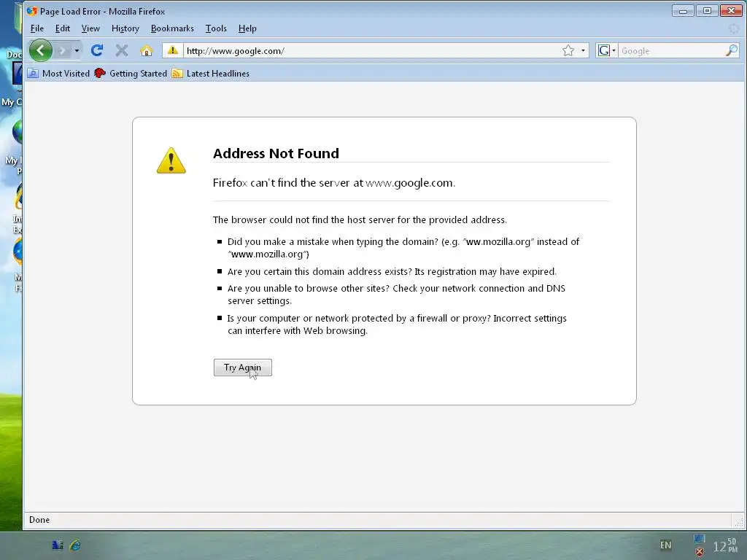Screen dimensions: 747x560
Task: Click the 'Done' status bar text
Action: (x=39, y=519)
